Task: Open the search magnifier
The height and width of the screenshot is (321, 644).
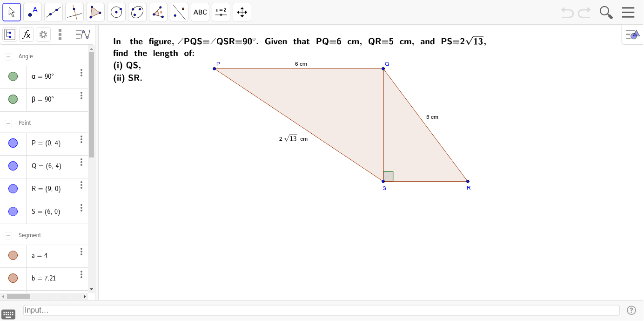Action: click(x=606, y=13)
